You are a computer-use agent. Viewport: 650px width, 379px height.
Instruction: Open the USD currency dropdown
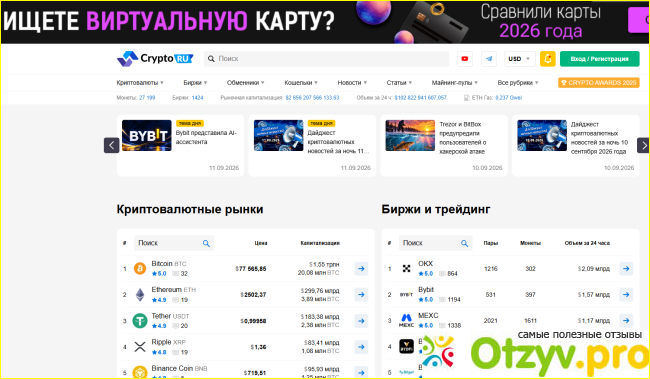[519, 59]
